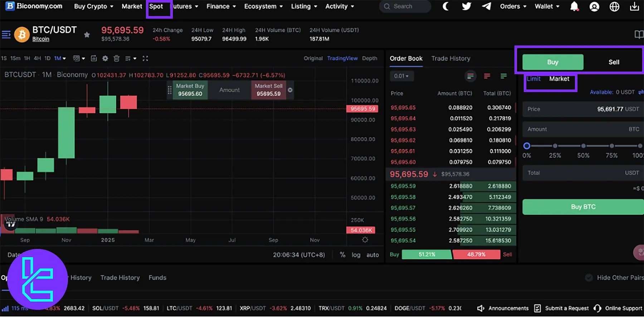Open chart settings gear
Screen dimensions: 644x317
click(x=105, y=58)
